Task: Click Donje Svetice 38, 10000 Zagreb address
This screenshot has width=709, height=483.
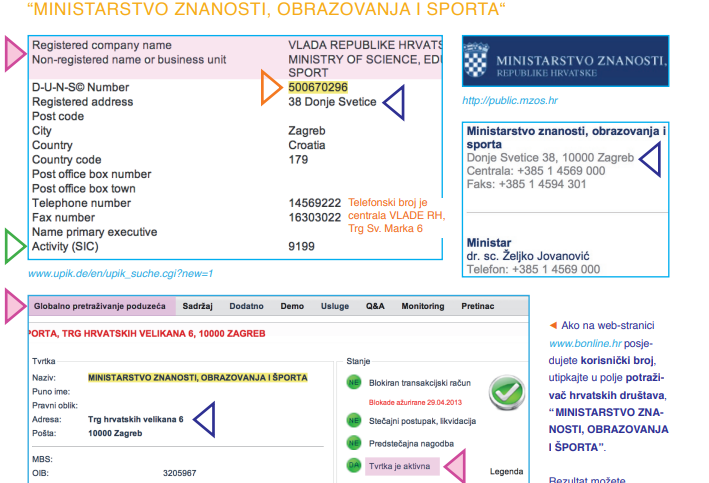Action: tap(550, 158)
